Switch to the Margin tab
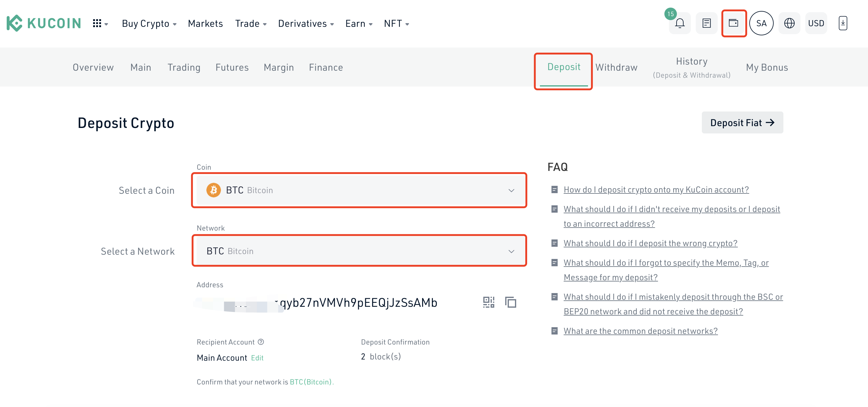 pyautogui.click(x=279, y=67)
